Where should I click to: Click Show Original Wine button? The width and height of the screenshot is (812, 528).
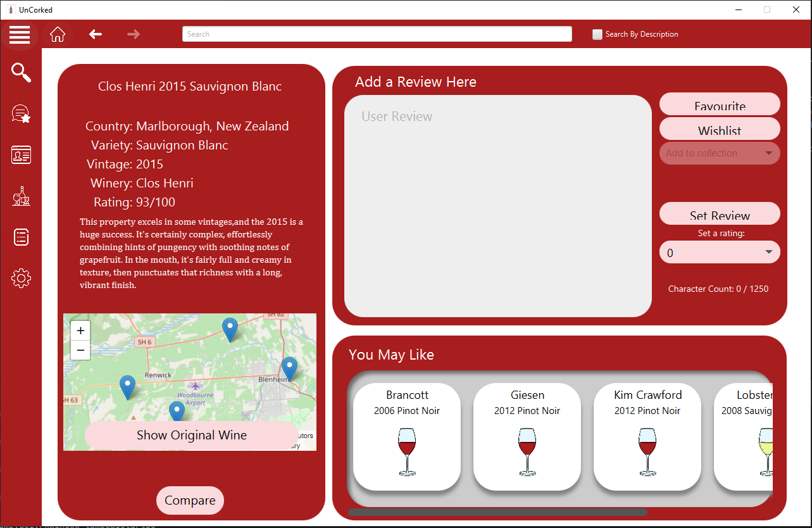pyautogui.click(x=192, y=435)
